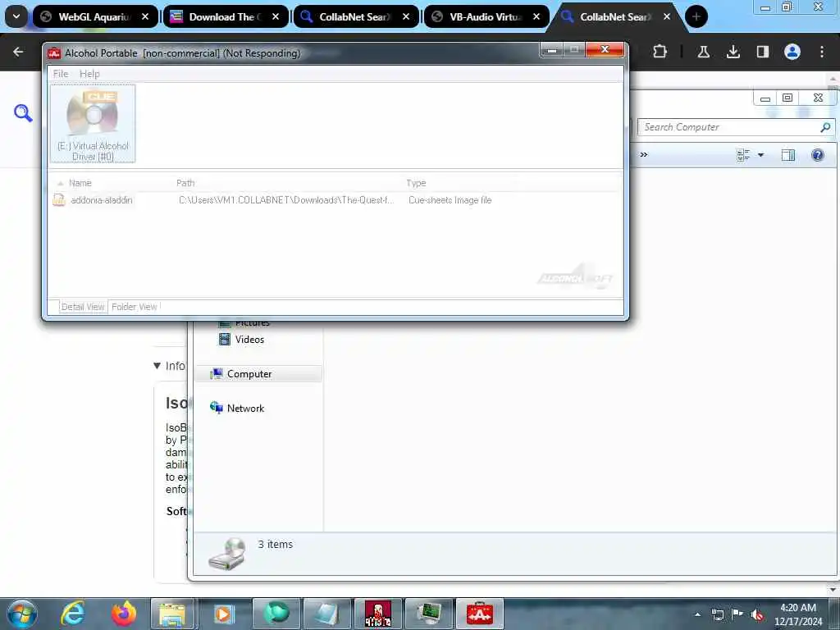The image size is (840, 630).
Task: Click the Cue-sheets Image file type cell
Action: [x=450, y=200]
